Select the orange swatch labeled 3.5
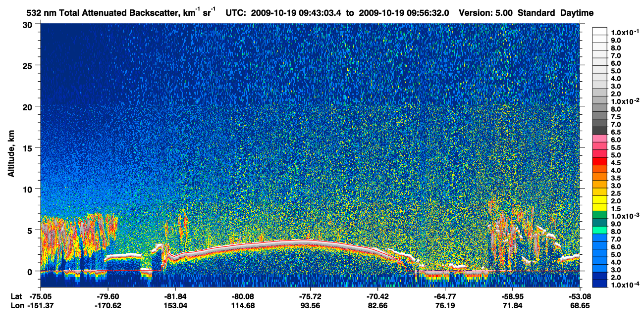The width and height of the screenshot is (644, 330). click(599, 177)
